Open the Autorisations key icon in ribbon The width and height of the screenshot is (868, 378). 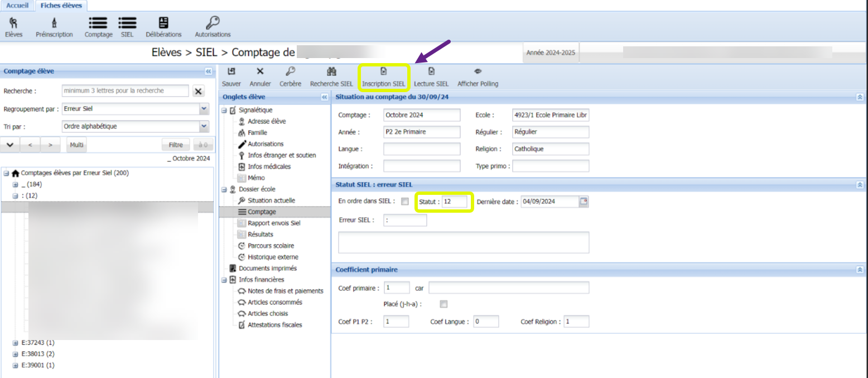(213, 23)
